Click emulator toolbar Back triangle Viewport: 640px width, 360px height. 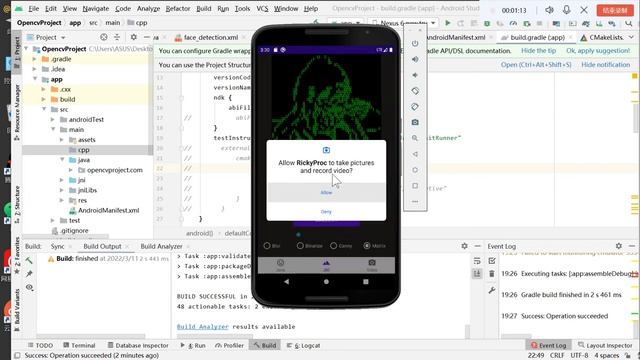pyautogui.click(x=415, y=154)
